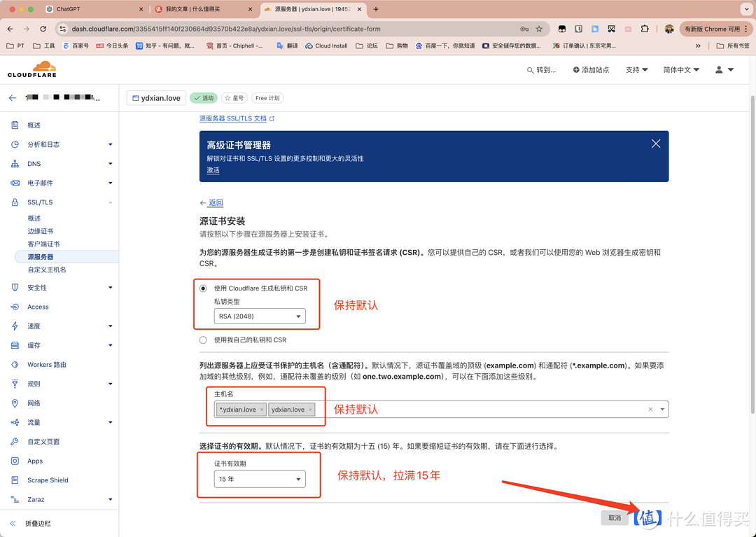Screen dimensions: 756x537
Task: Click the Workers 路由 sidebar icon
Action: coord(15,365)
